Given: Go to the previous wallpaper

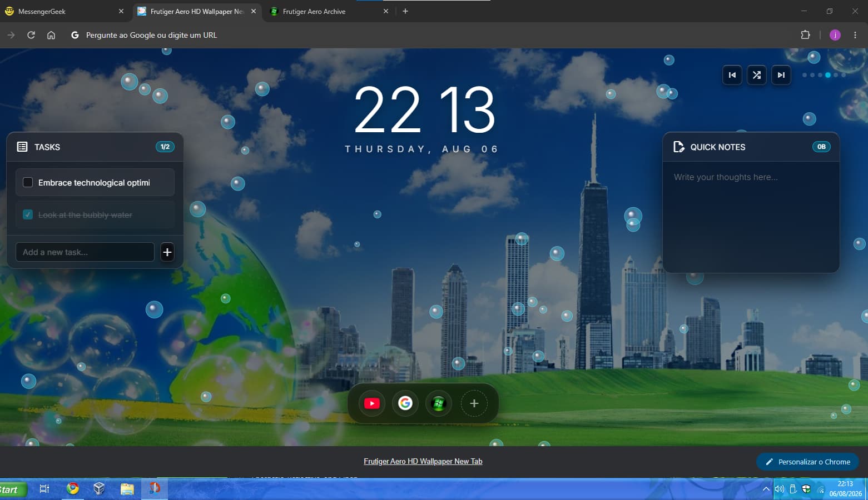Looking at the screenshot, I should click(x=732, y=75).
